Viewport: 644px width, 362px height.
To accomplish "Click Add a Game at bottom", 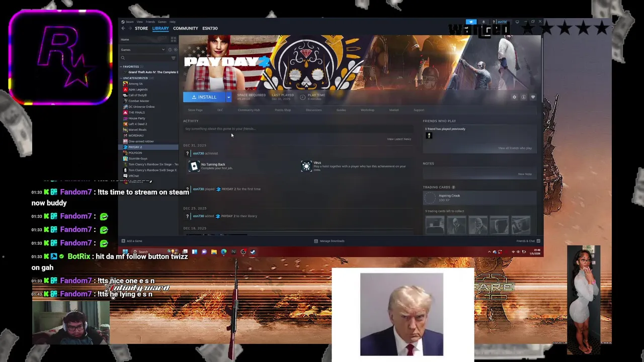I will coord(132,241).
